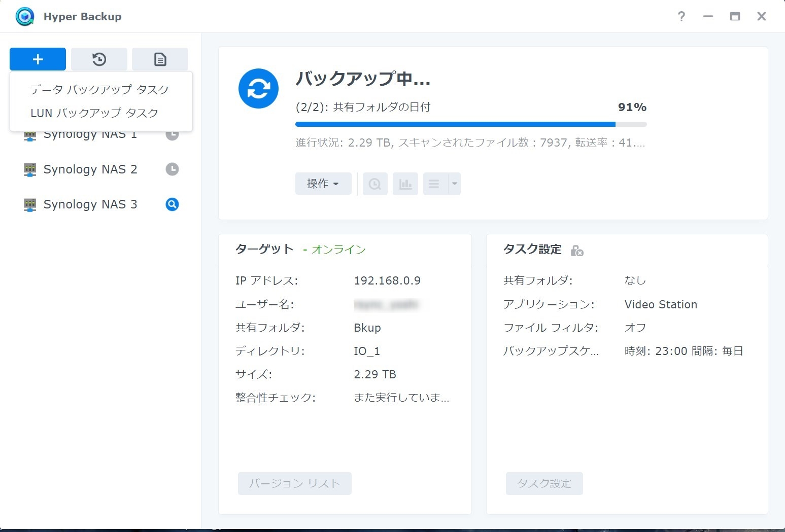785x532 pixels.
Task: Click Synology NAS 3 search status icon
Action: pyautogui.click(x=172, y=204)
